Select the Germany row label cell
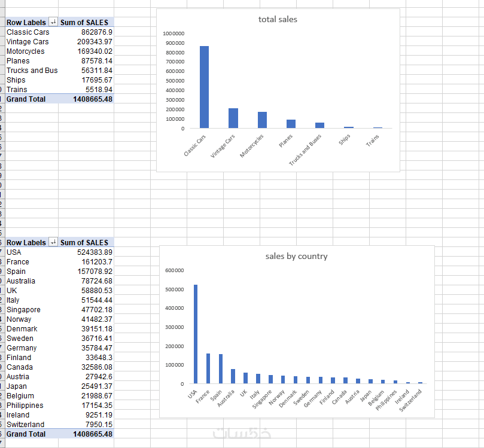The image size is (484, 448). [x=32, y=348]
